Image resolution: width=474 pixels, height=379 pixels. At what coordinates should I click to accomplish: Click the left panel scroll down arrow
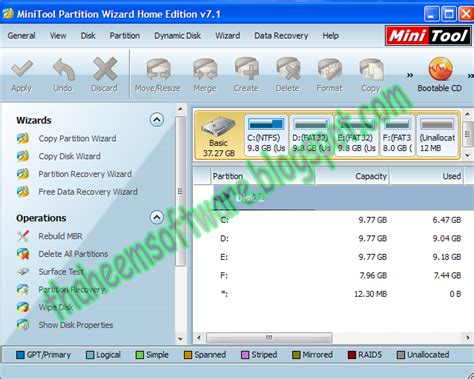point(180,339)
